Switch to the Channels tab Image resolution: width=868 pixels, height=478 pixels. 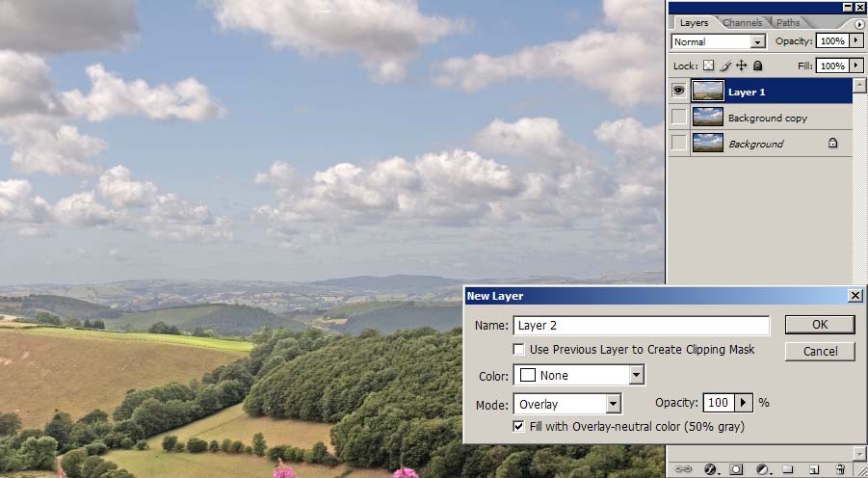(x=743, y=23)
